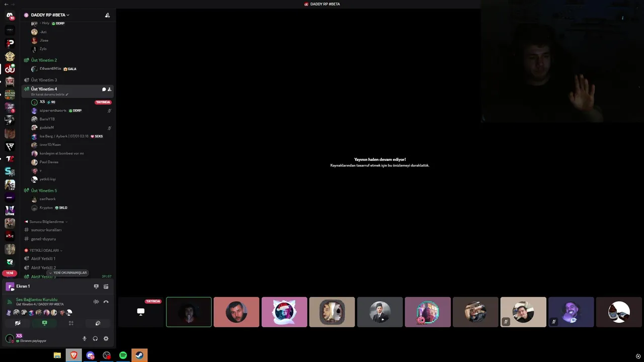The width and height of the screenshot is (644, 362).
Task: Click the webcam video showing waving person
Action: (x=562, y=61)
